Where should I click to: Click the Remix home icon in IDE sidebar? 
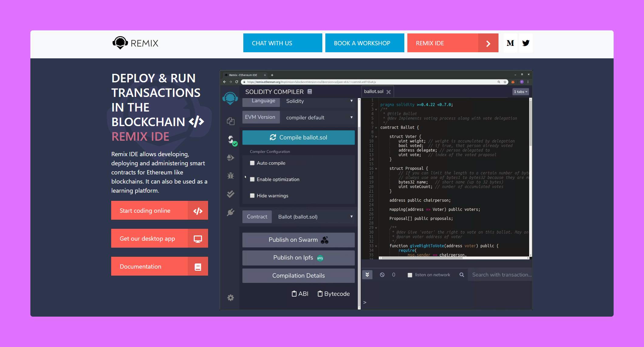coord(230,98)
